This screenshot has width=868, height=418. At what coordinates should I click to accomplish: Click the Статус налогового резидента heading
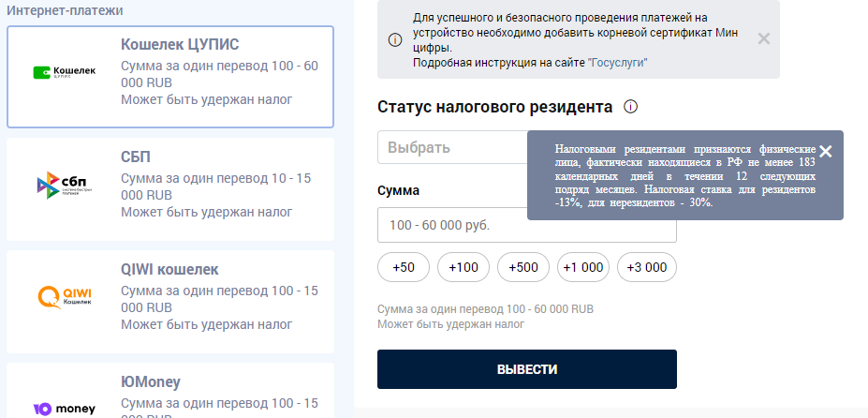495,107
